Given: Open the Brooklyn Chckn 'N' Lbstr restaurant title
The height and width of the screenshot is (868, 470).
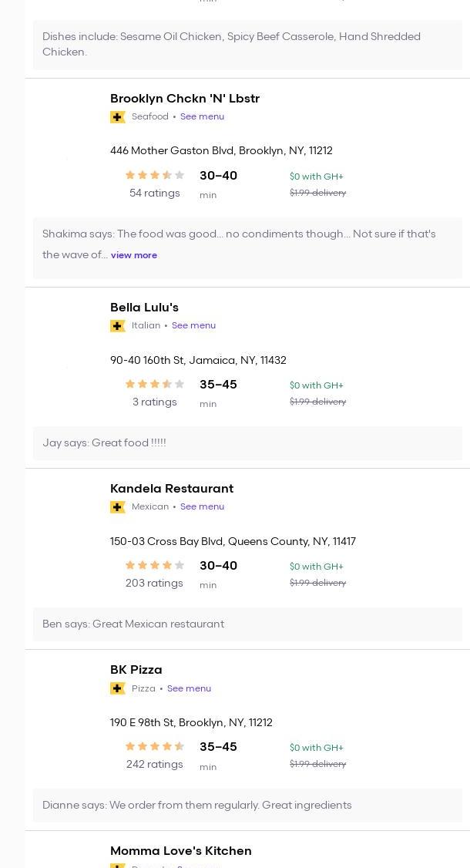Looking at the screenshot, I should 185,99.
